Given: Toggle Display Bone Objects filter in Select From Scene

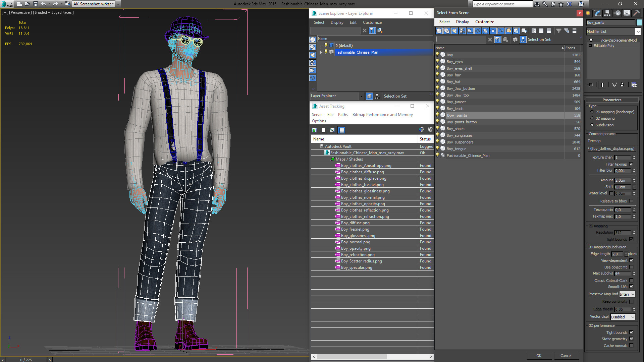Looking at the screenshot, I should (501, 31).
